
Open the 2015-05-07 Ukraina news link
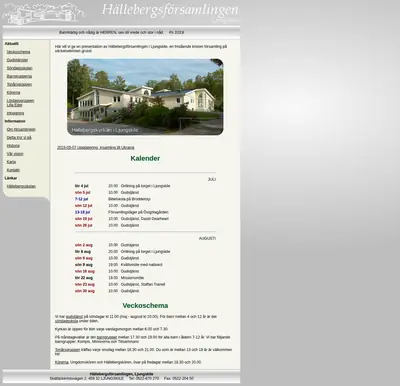[x=96, y=147]
